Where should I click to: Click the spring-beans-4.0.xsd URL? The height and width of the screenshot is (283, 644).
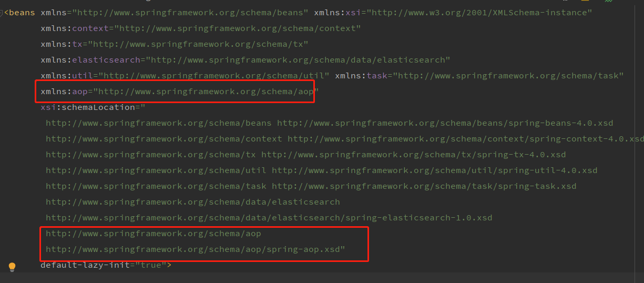[x=445, y=123]
